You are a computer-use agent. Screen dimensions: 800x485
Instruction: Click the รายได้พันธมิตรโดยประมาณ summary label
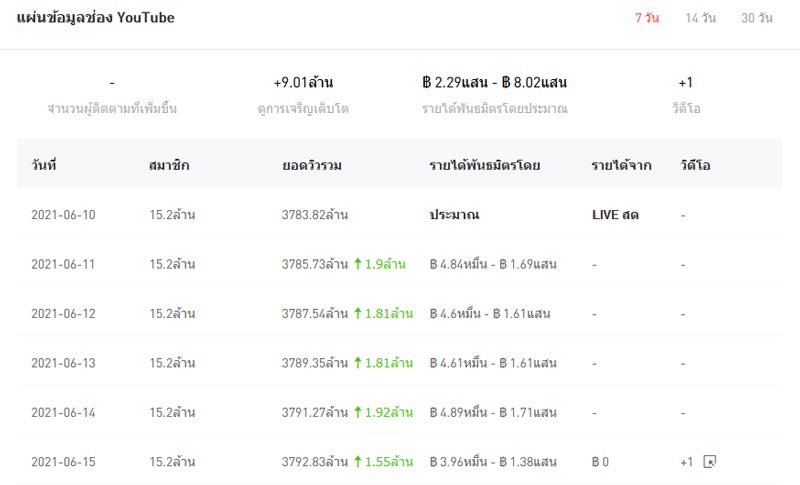494,109
